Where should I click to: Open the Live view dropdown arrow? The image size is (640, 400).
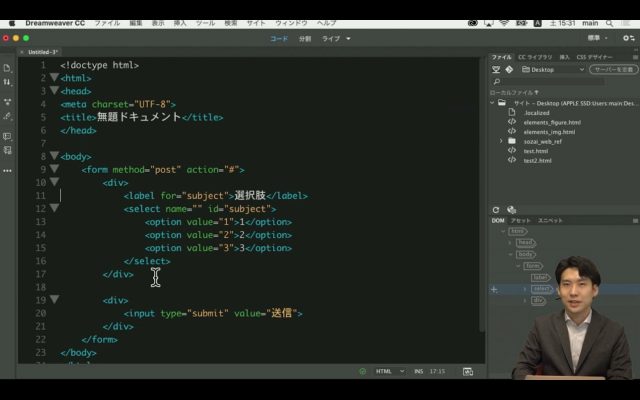pos(348,39)
